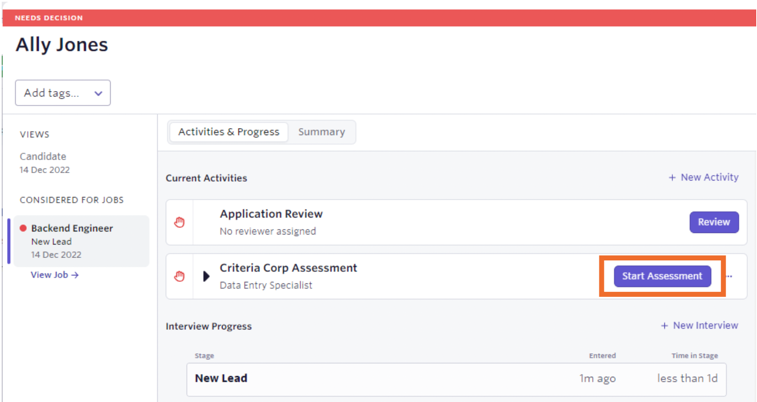
Task: Click the Needs Decision status banner
Action: [x=378, y=18]
